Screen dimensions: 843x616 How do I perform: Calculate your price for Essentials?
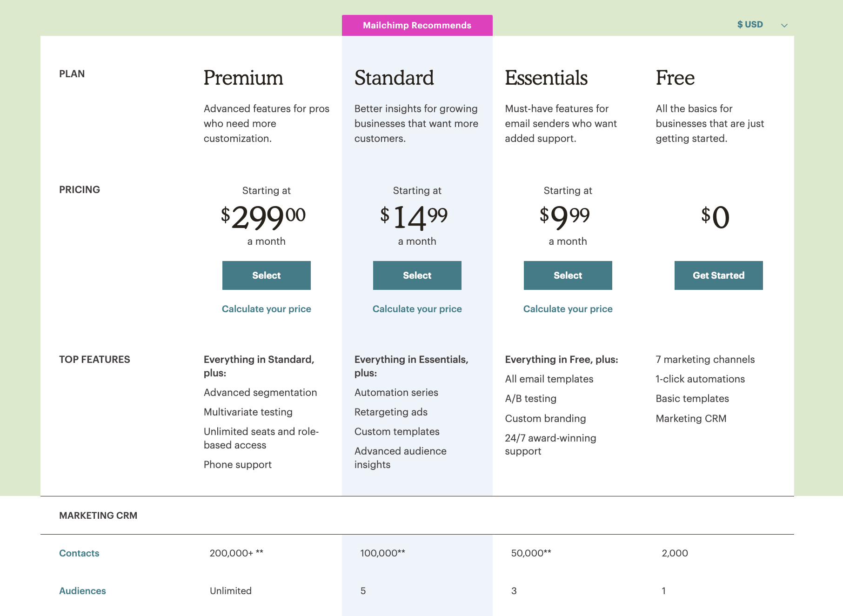tap(568, 308)
